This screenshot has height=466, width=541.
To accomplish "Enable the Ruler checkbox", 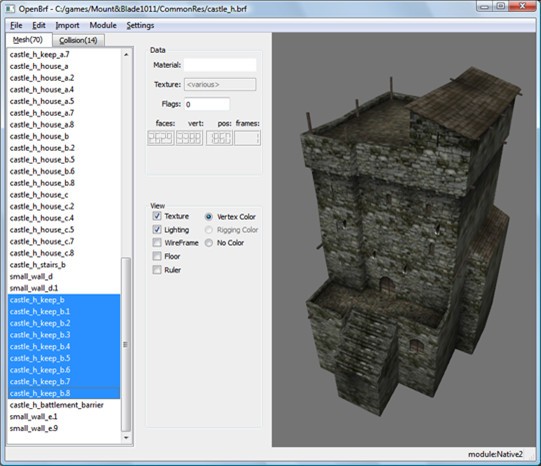I will [157, 270].
